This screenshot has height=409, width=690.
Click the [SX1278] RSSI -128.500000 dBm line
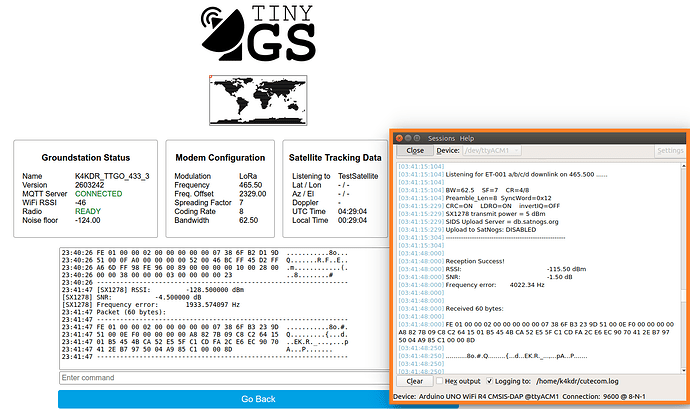pyautogui.click(x=153, y=290)
